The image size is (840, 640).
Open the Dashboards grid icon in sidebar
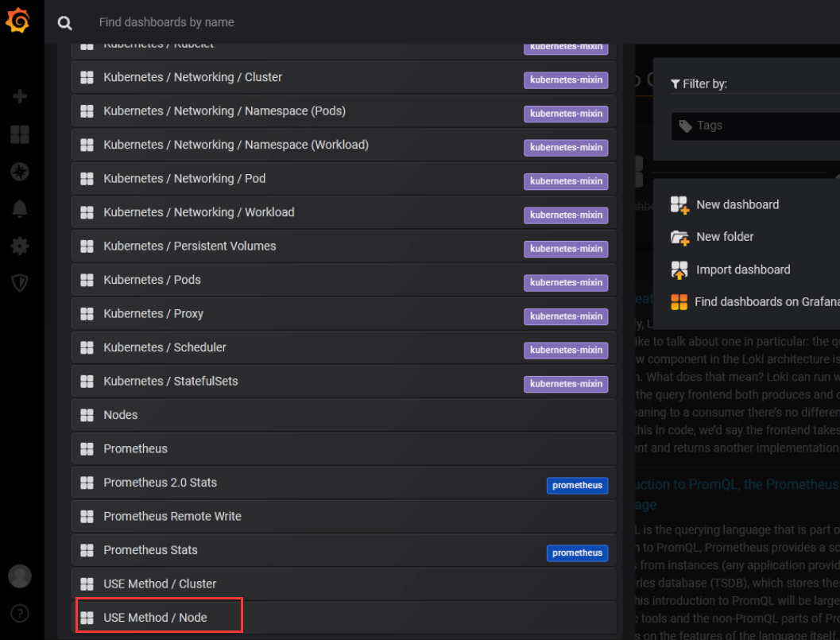coord(20,134)
